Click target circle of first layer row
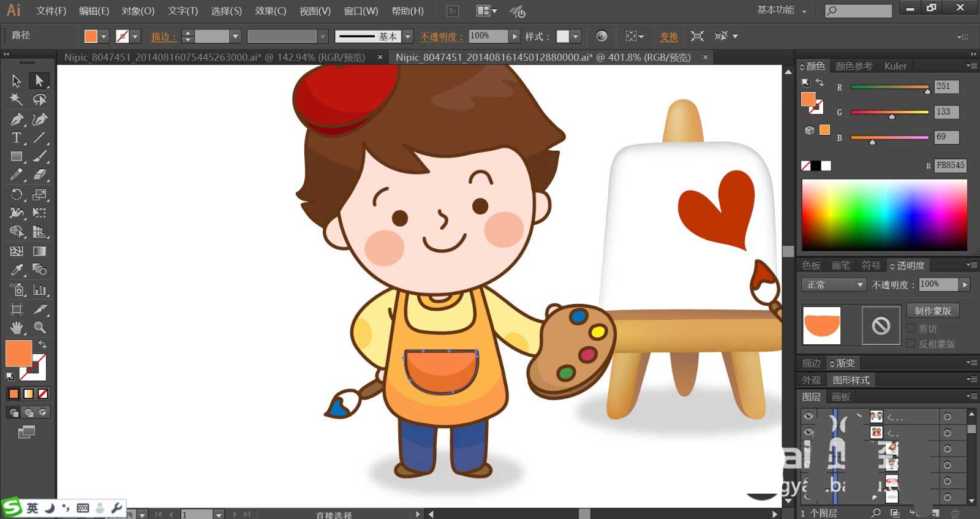 947,417
